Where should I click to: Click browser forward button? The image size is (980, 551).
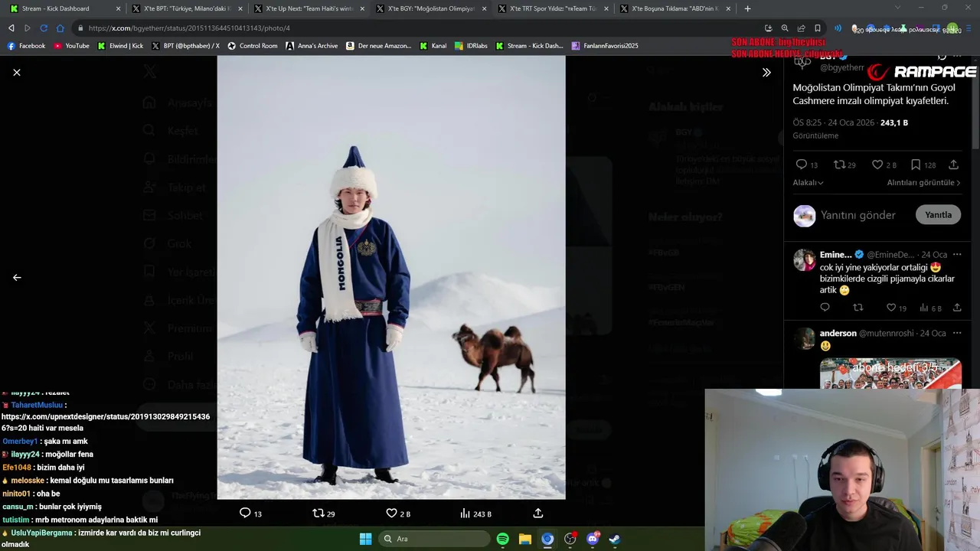click(28, 28)
